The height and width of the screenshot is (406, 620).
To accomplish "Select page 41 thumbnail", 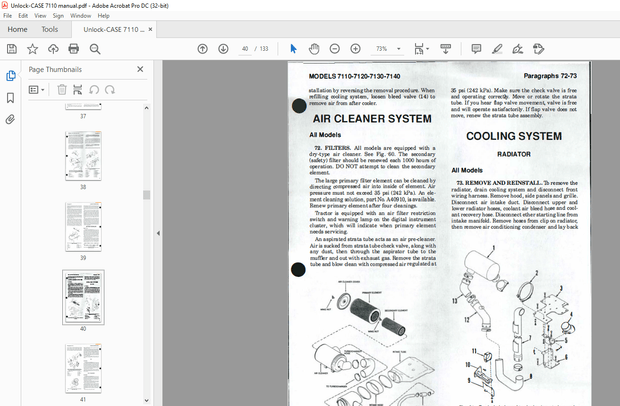I will 83,368.
